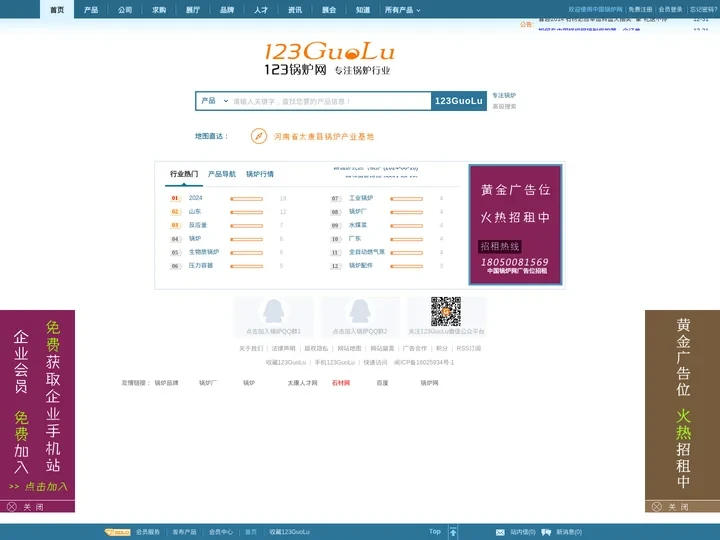This screenshot has width=720, height=540.
Task: Open 公司 in top navigation
Action: tap(125, 10)
